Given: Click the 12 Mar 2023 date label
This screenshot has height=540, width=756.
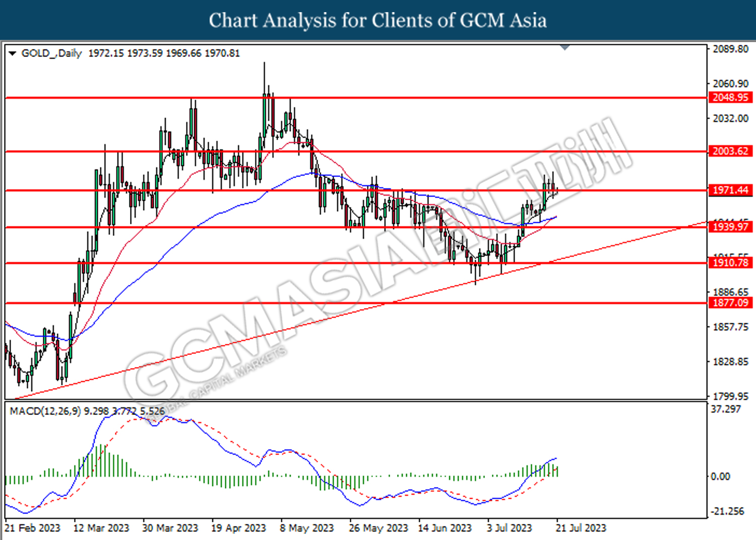Looking at the screenshot, I should click(x=101, y=528).
